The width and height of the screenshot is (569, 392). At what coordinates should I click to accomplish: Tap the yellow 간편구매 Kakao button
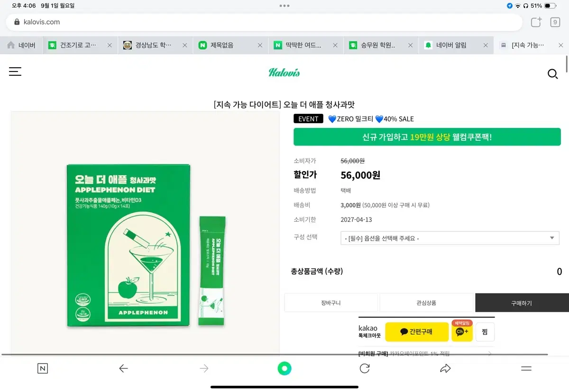pos(417,332)
